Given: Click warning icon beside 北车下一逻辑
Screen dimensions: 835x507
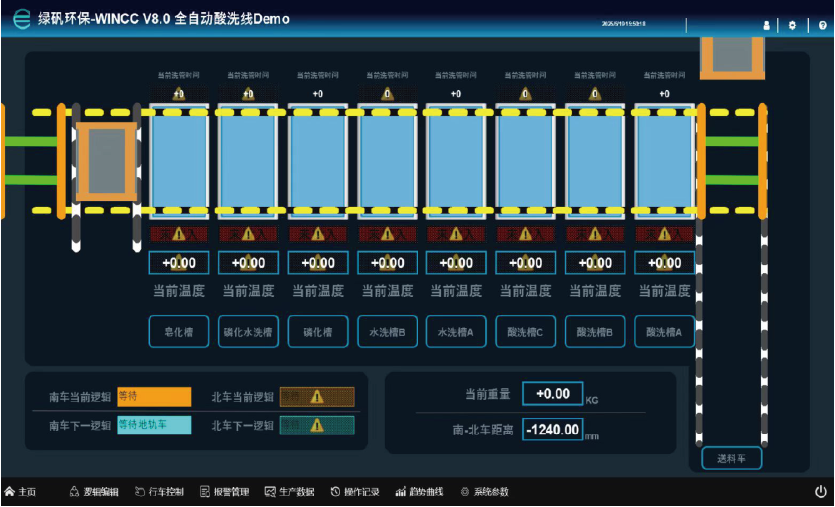Looking at the screenshot, I should click(x=317, y=425).
